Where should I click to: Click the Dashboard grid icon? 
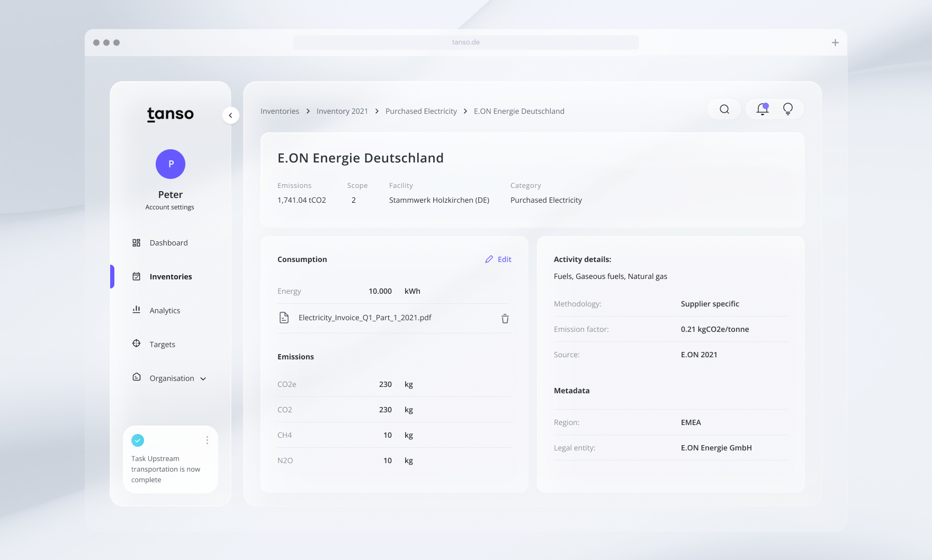coord(136,242)
